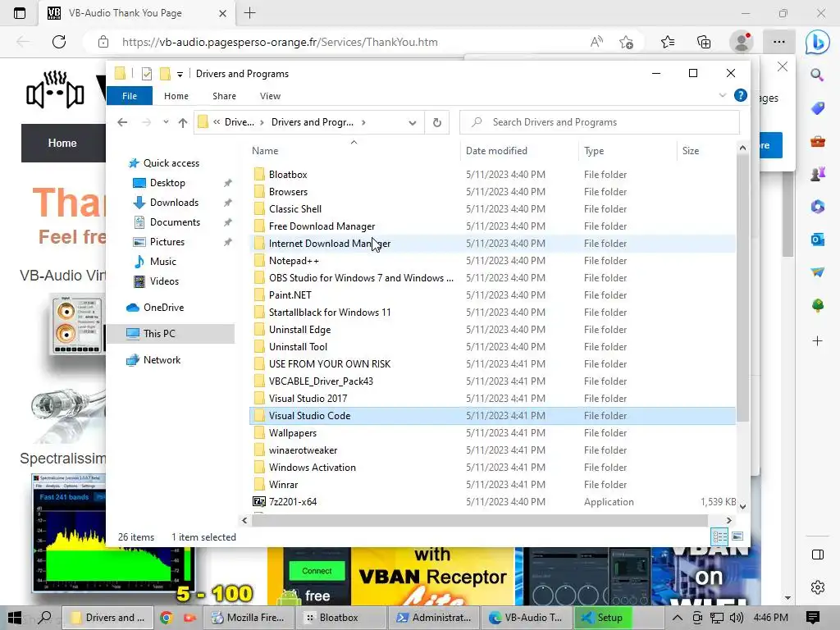Click the Explorer vertical scrollbar down arrow
Screen dimensions: 840x630
(742, 505)
